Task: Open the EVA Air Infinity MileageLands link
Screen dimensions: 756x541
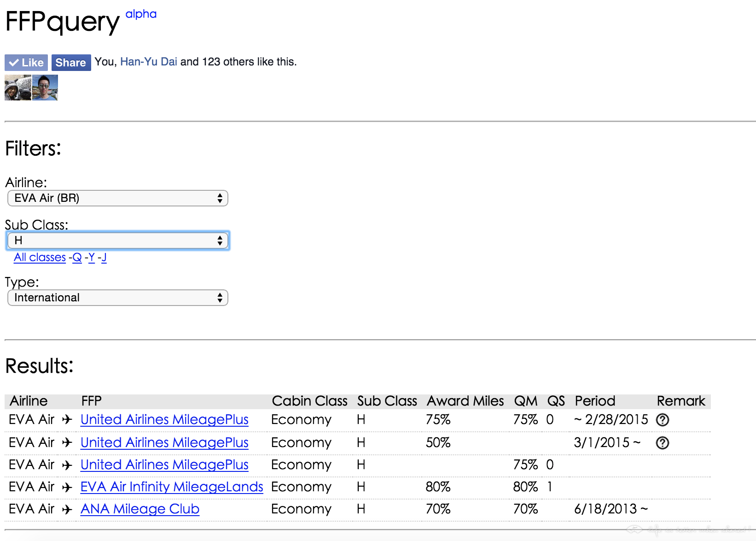Action: click(x=172, y=487)
